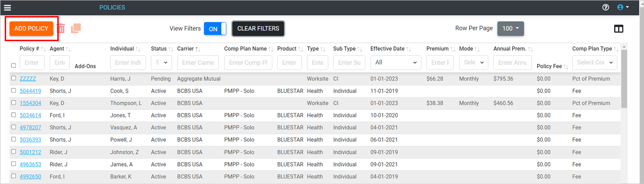Screen dimensions: 644x184
Task: Click the Carrier filter input field
Action: 198,62
